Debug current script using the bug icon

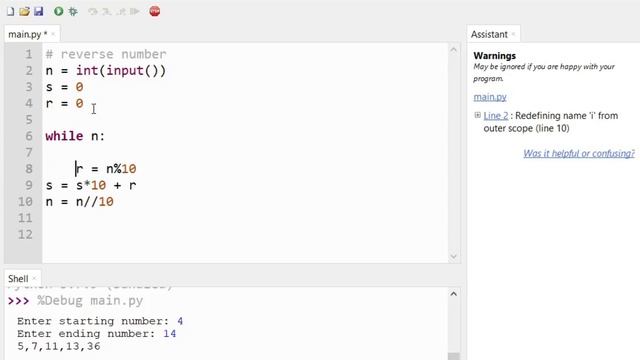tap(73, 11)
